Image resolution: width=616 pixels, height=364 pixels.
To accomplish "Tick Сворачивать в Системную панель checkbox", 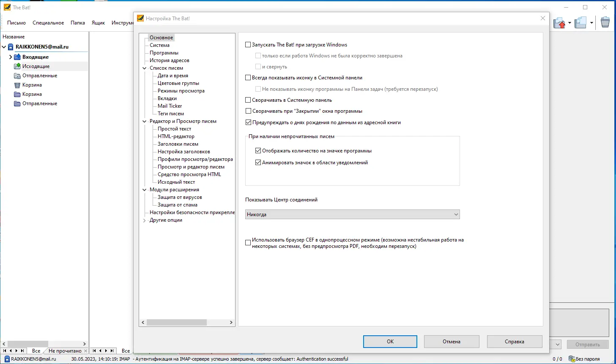I will [248, 100].
